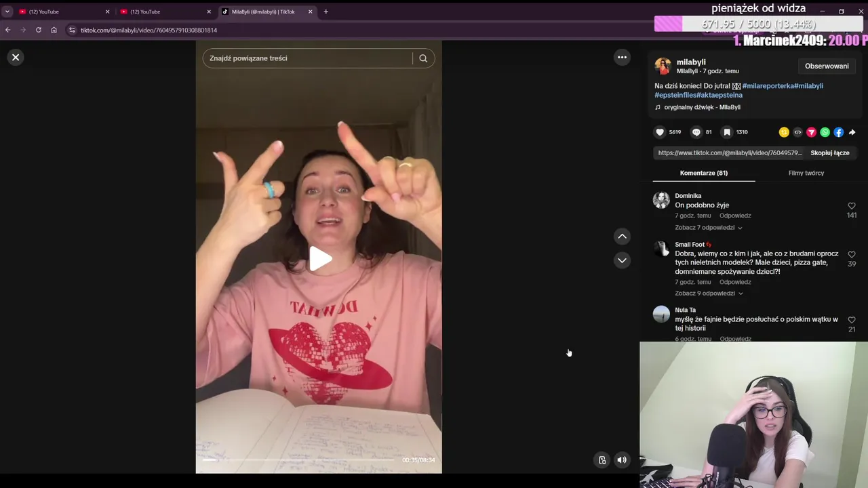Click the '7 godz. temu' timestamp under Dominika

pyautogui.click(x=693, y=216)
